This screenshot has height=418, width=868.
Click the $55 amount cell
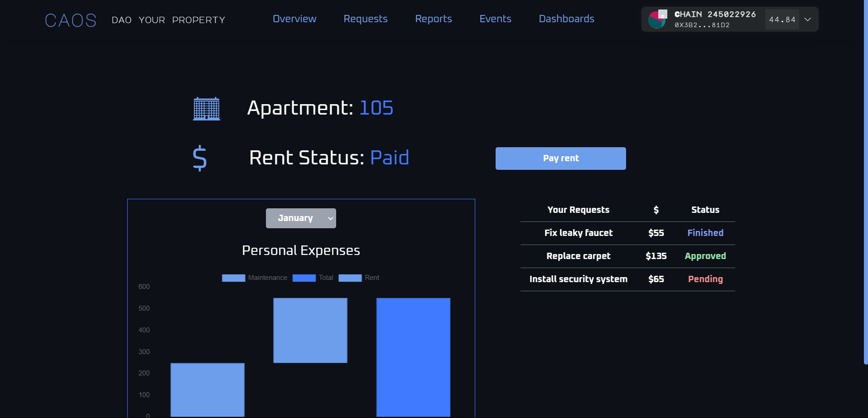[656, 233]
